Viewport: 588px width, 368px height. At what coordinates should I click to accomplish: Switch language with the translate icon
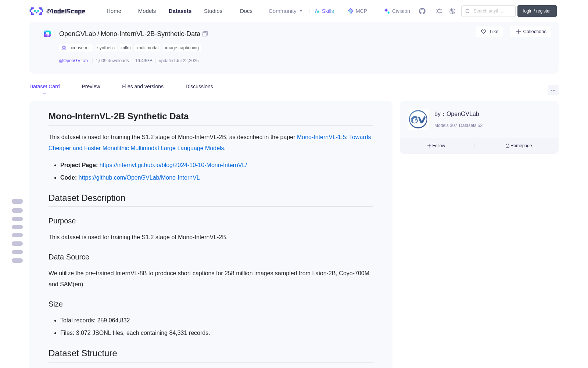coord(452,11)
